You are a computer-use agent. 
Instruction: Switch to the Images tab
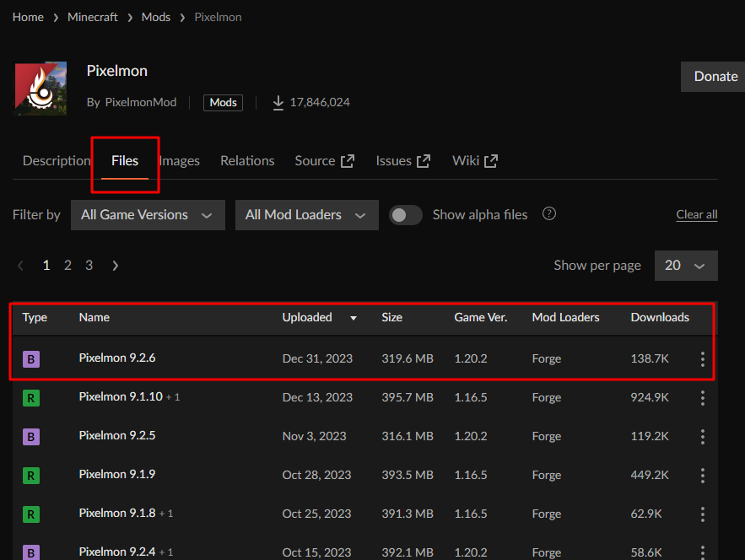coord(179,161)
